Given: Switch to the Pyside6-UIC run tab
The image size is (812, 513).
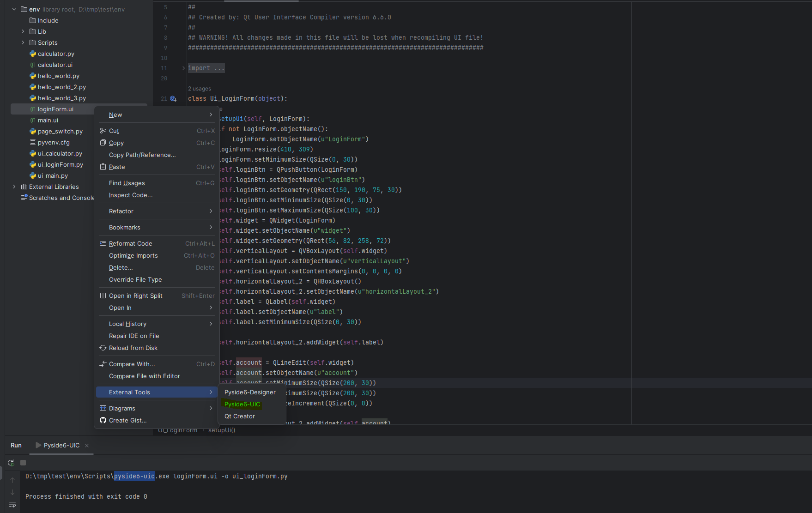Looking at the screenshot, I should (x=61, y=446).
